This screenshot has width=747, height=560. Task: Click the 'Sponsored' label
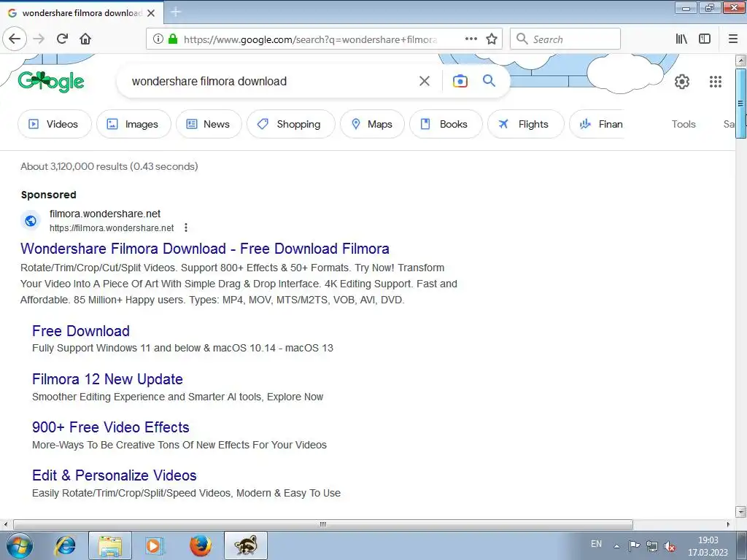pyautogui.click(x=49, y=195)
